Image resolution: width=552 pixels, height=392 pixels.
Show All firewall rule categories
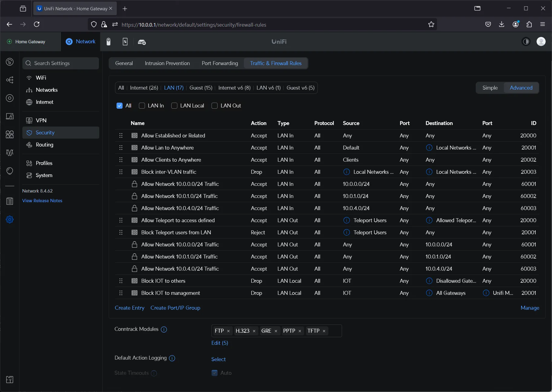121,88
